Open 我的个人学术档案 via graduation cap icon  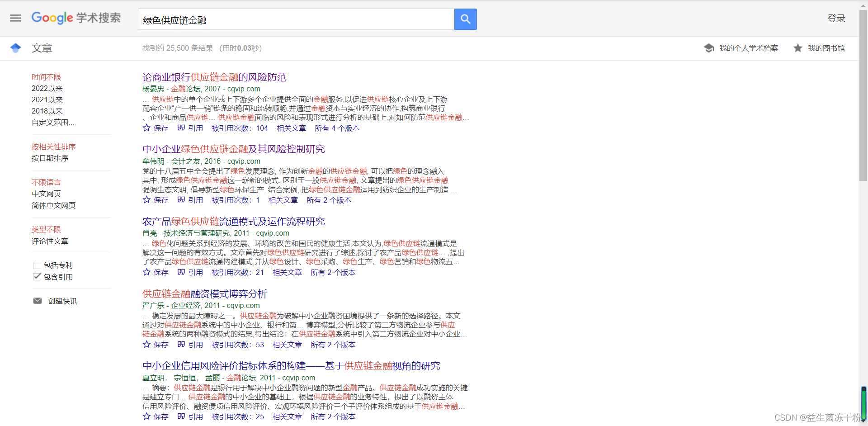pos(709,48)
